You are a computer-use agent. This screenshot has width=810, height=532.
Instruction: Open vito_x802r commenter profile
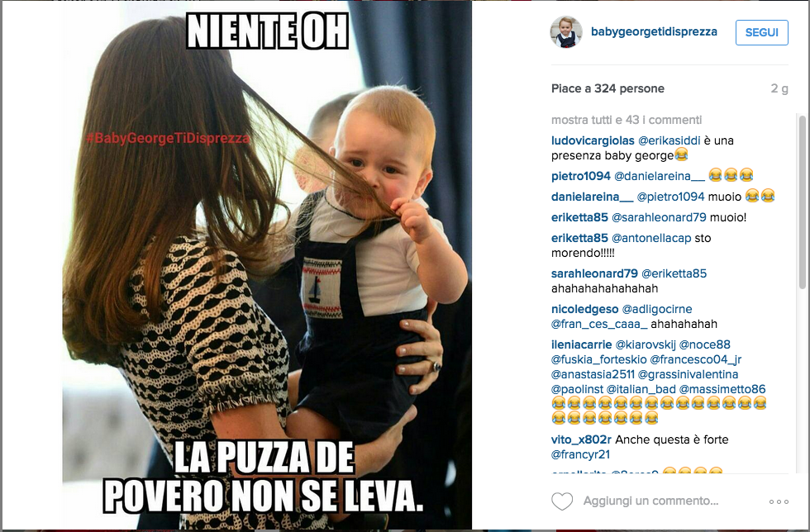581,440
